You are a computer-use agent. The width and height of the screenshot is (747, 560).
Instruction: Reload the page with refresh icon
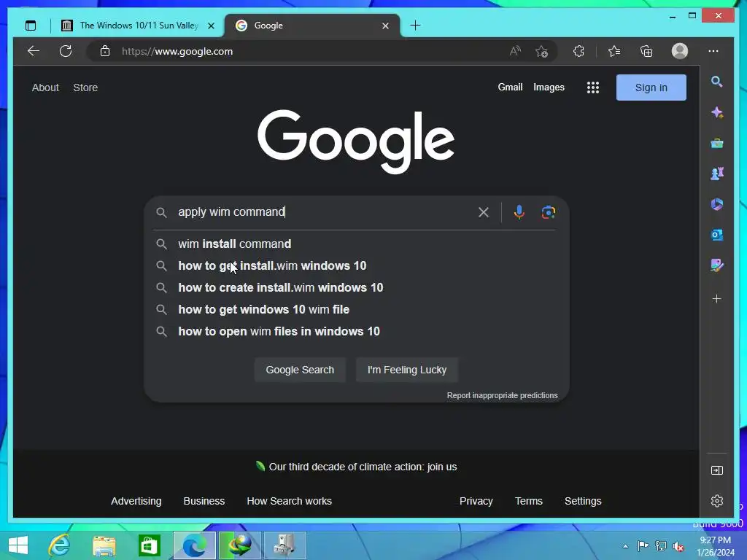[66, 51]
